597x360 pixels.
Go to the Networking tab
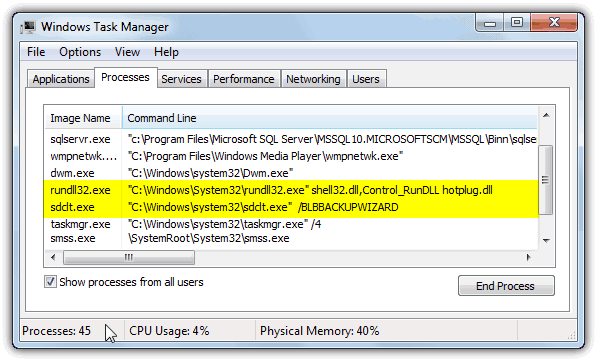pyautogui.click(x=313, y=79)
